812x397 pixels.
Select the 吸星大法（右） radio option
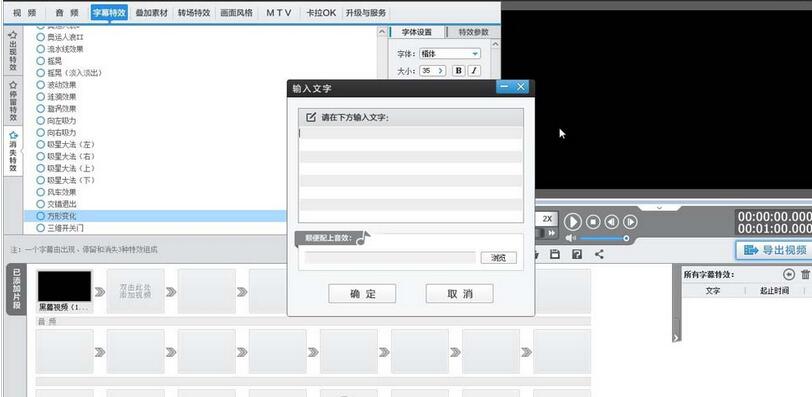(40, 156)
